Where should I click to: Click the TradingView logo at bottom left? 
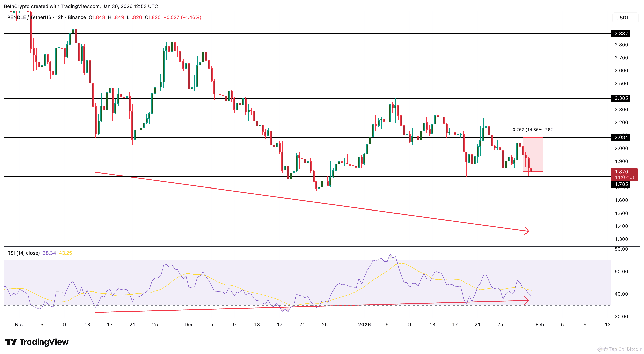(x=37, y=342)
